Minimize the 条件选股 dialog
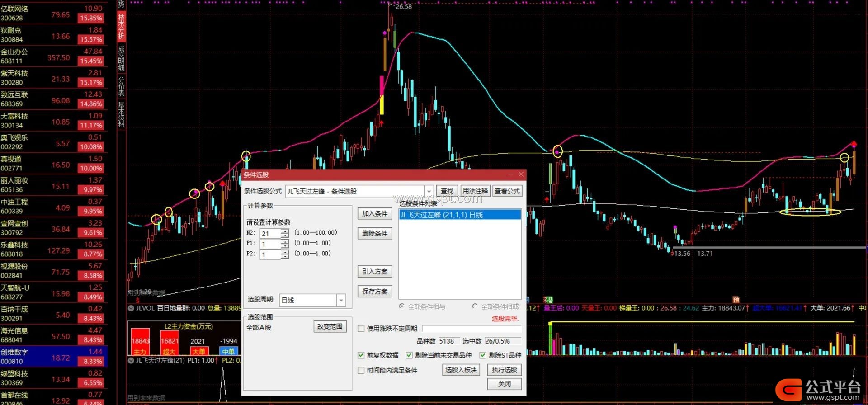Image resolution: width=868 pixels, height=405 pixels. (511, 174)
